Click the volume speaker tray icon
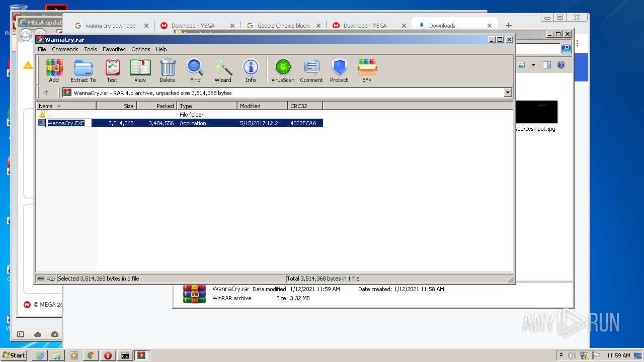This screenshot has height=362, width=644. [572, 355]
